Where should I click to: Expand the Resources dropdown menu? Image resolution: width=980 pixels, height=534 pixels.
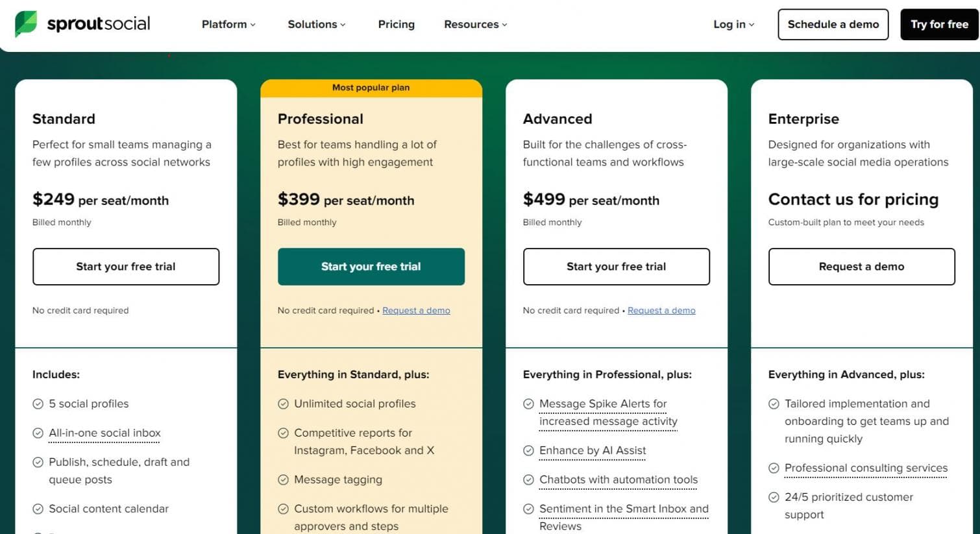pos(476,25)
